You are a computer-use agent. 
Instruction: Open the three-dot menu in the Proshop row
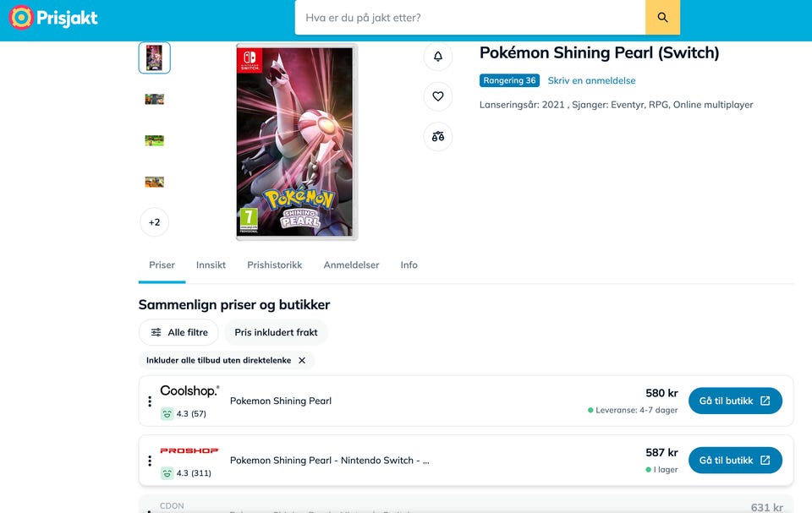(x=150, y=461)
